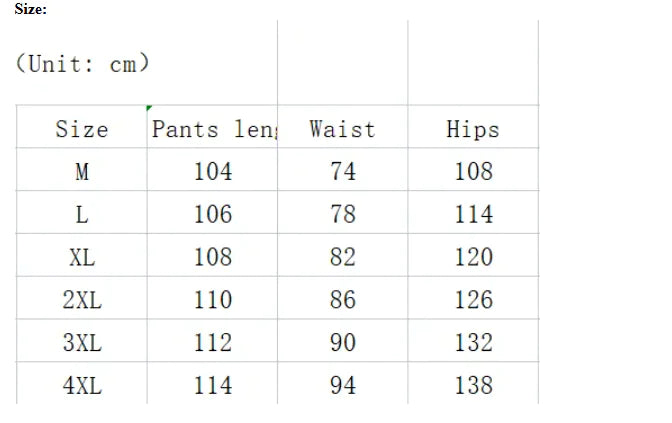The width and height of the screenshot is (672, 423).
Task: Click the "4XL" size cell
Action: point(82,386)
